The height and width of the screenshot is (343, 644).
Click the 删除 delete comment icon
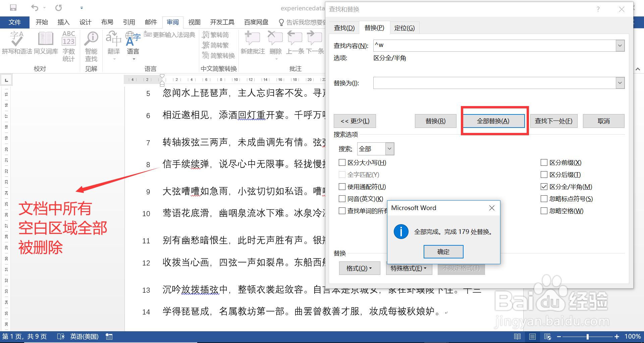pos(275,42)
